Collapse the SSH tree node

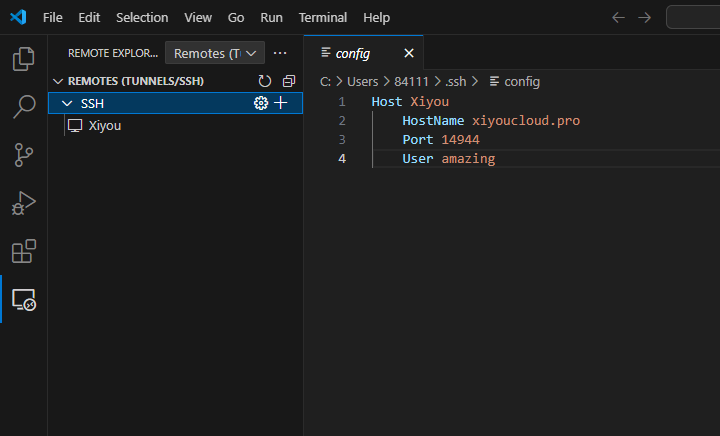(67, 103)
